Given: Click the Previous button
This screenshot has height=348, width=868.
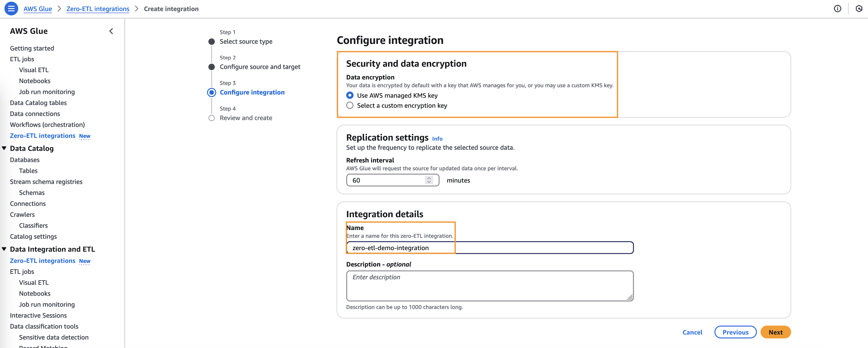Looking at the screenshot, I should (x=735, y=332).
